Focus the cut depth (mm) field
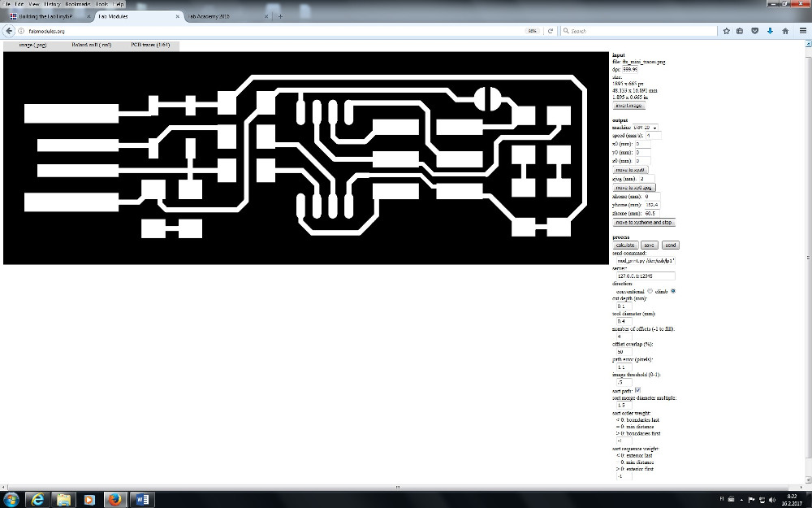The image size is (812, 508). (x=624, y=306)
